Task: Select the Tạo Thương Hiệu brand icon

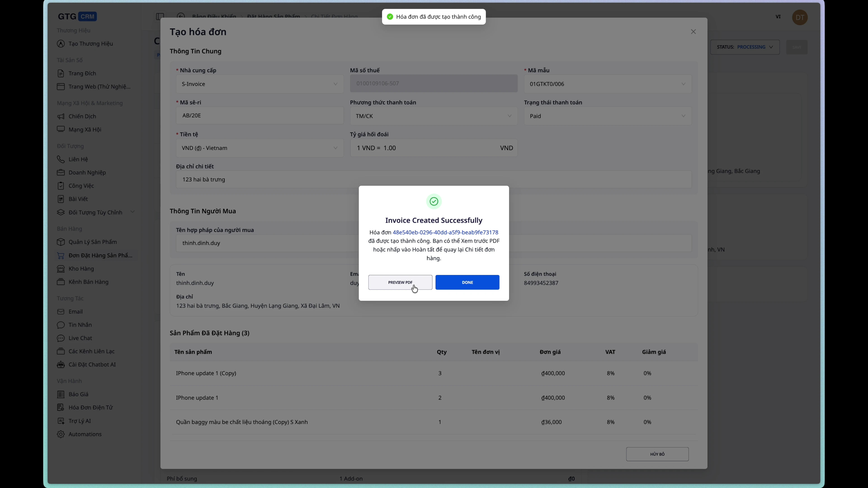Action: pyautogui.click(x=61, y=43)
